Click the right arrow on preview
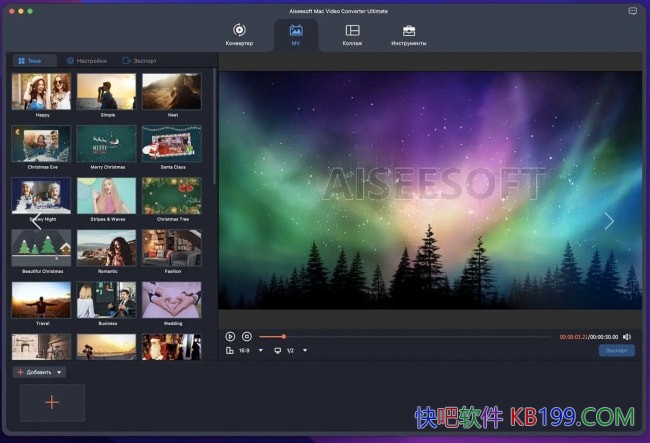Screen dimensions: 650x443 (608, 221)
